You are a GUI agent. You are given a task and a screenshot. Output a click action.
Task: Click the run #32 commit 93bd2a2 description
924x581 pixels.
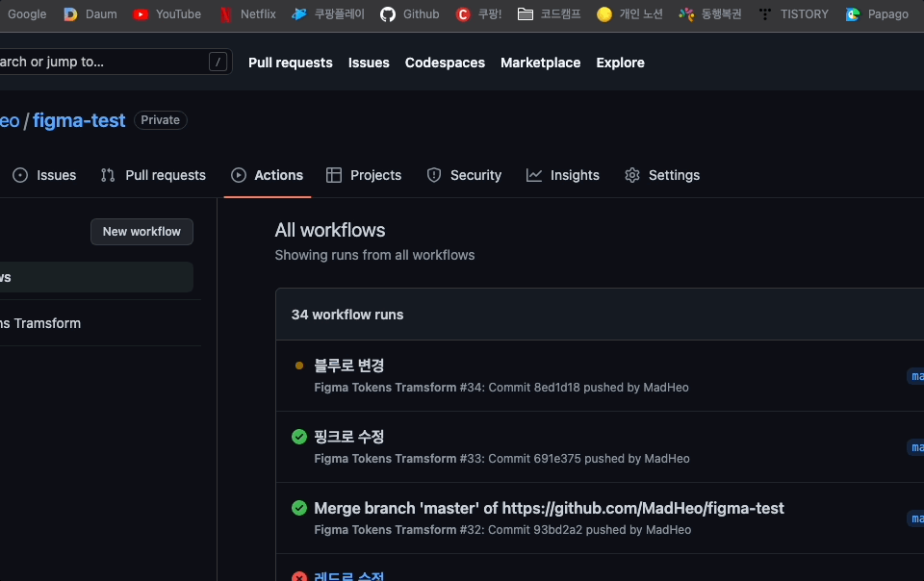[502, 530]
